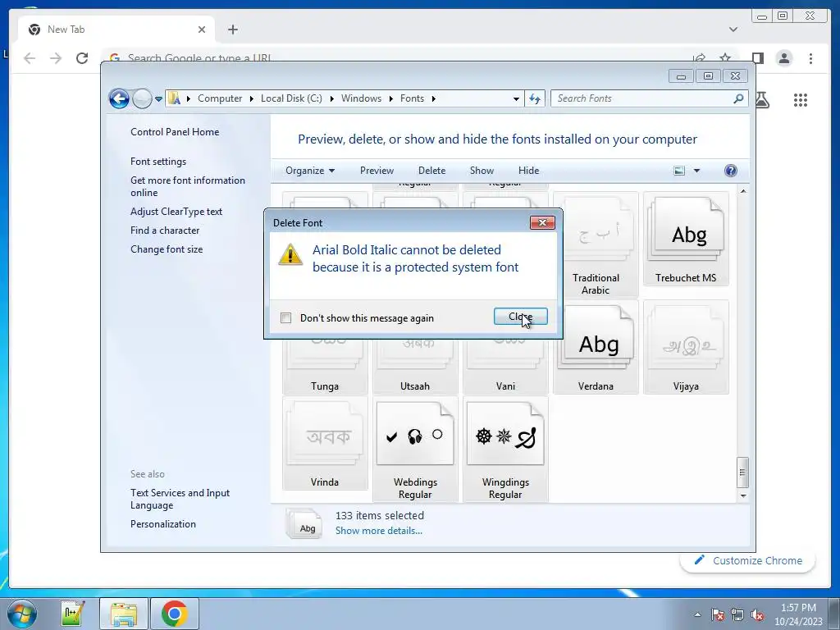Select the Trebuchet MS font

coord(686,239)
